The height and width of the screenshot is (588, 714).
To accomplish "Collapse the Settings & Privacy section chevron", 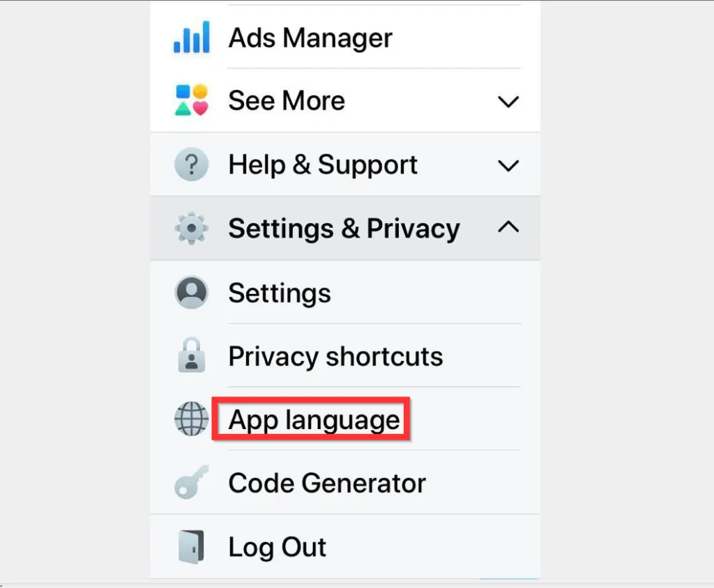I will tap(508, 227).
